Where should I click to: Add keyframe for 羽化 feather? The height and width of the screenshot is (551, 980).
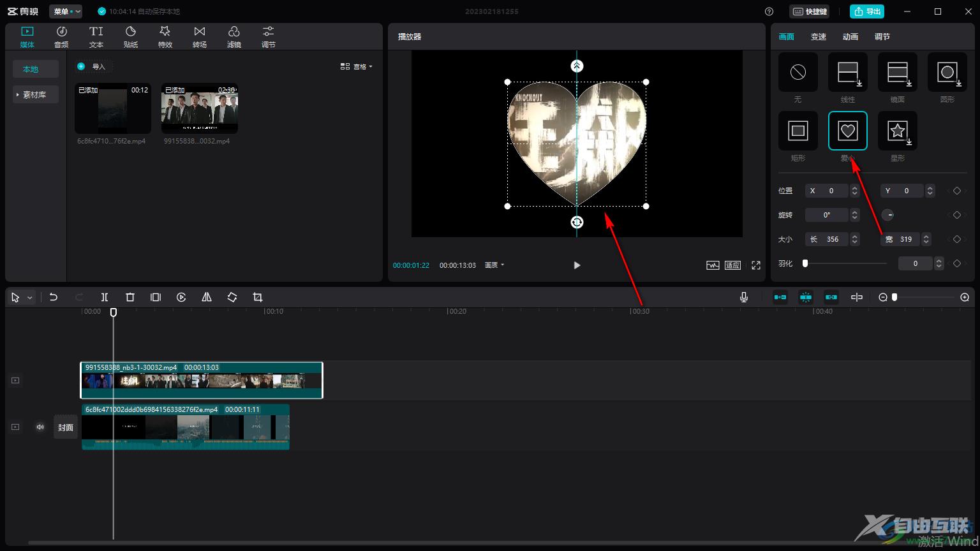pyautogui.click(x=956, y=263)
